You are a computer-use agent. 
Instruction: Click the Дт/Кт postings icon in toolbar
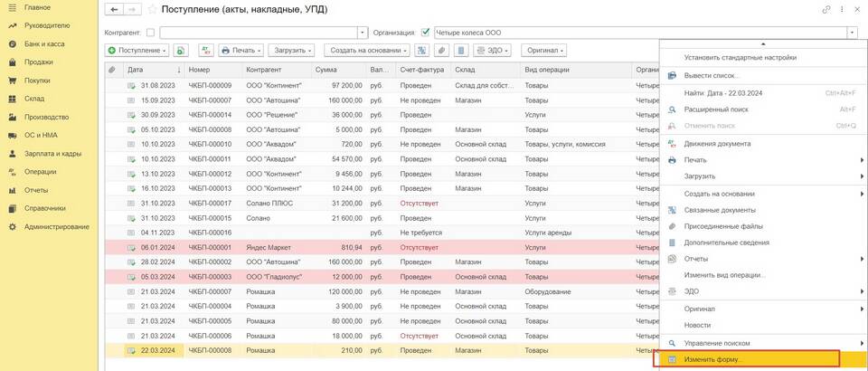205,51
